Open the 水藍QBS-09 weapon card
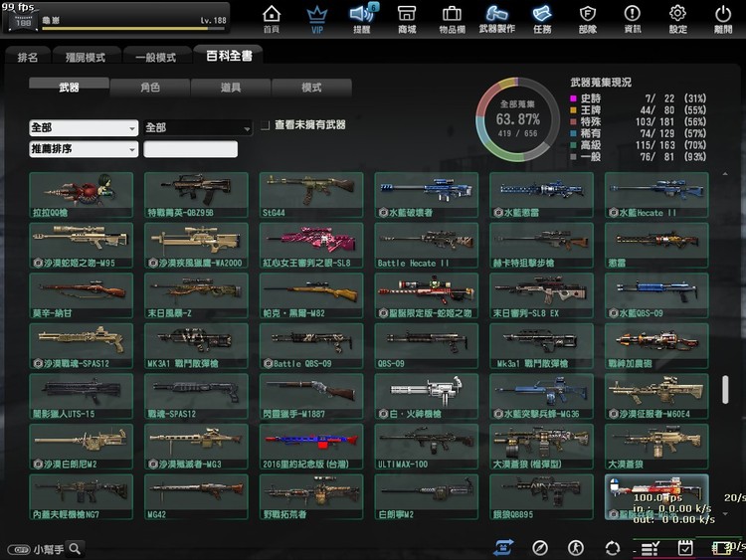This screenshot has height=560, width=746. point(657,296)
